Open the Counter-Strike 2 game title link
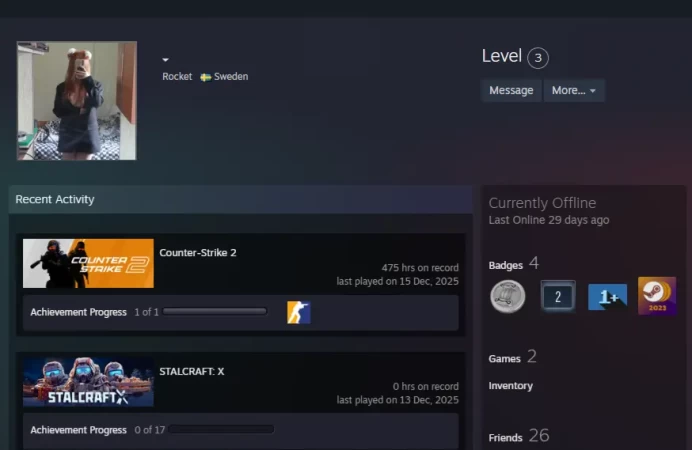 tap(198, 253)
